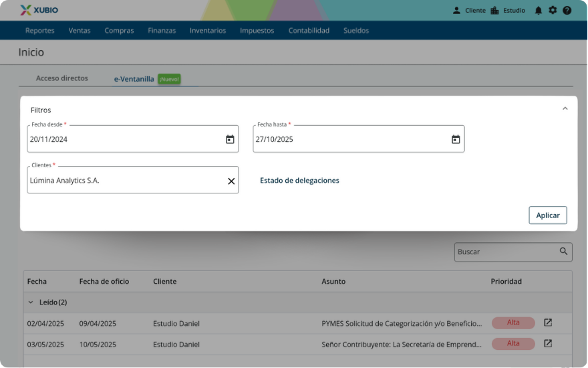
Task: Open the settings gear icon
Action: click(x=553, y=11)
